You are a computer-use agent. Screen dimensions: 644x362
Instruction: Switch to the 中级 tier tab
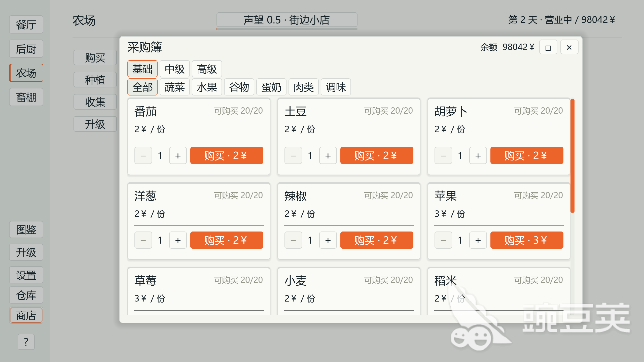point(174,69)
